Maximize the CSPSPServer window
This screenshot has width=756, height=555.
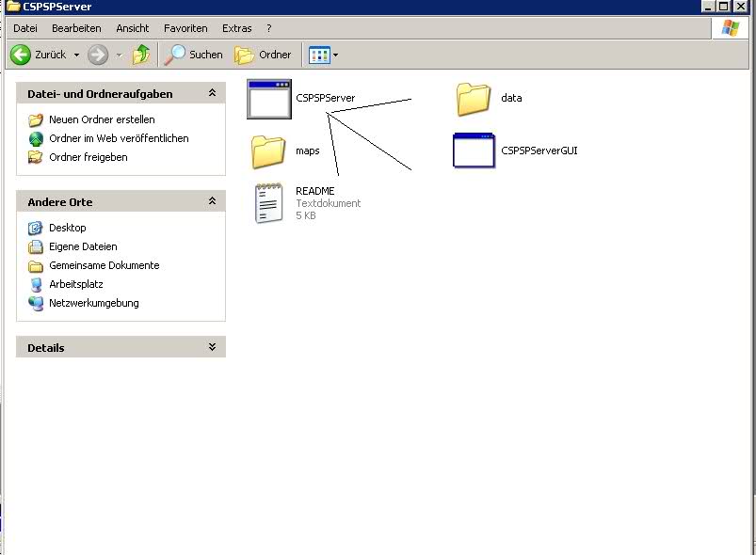click(x=723, y=7)
